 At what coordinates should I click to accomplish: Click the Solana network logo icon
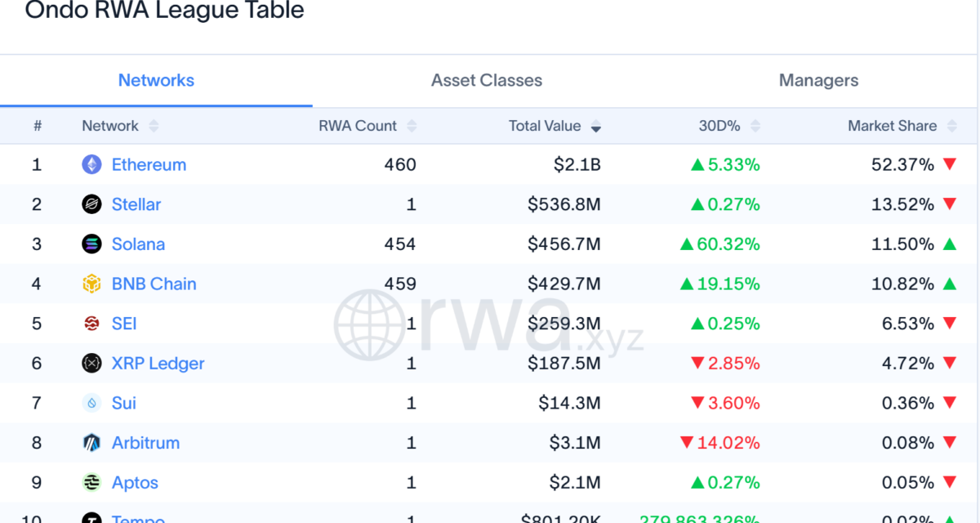91,244
